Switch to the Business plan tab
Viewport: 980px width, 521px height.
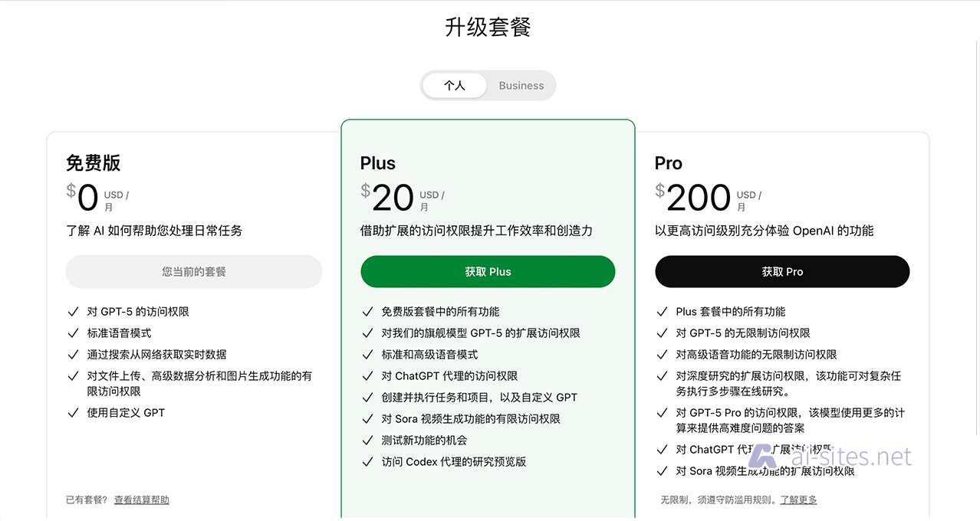pyautogui.click(x=521, y=86)
